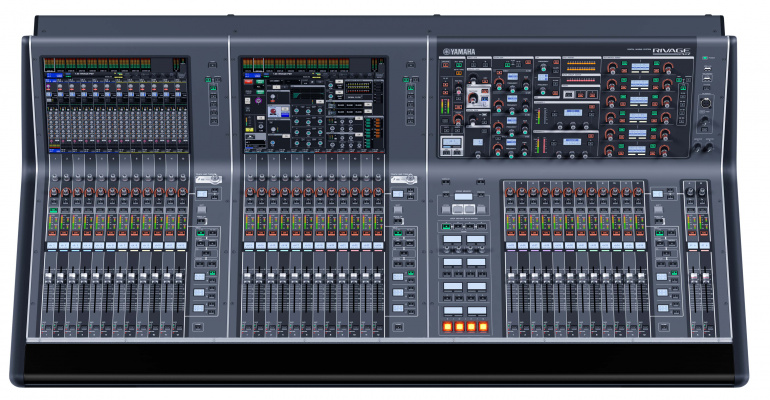Push the first orange lit key in the center section
770x400 pixels.
447,326
